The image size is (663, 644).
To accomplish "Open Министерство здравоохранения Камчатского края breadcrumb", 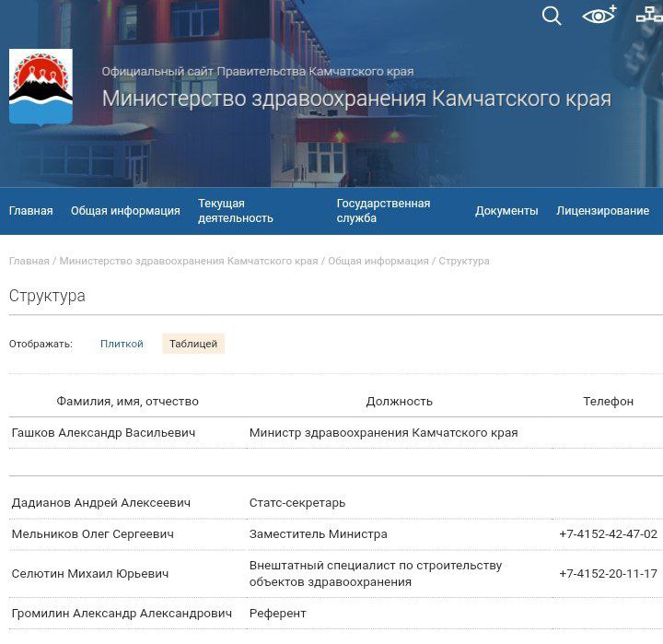I will click(x=188, y=261).
